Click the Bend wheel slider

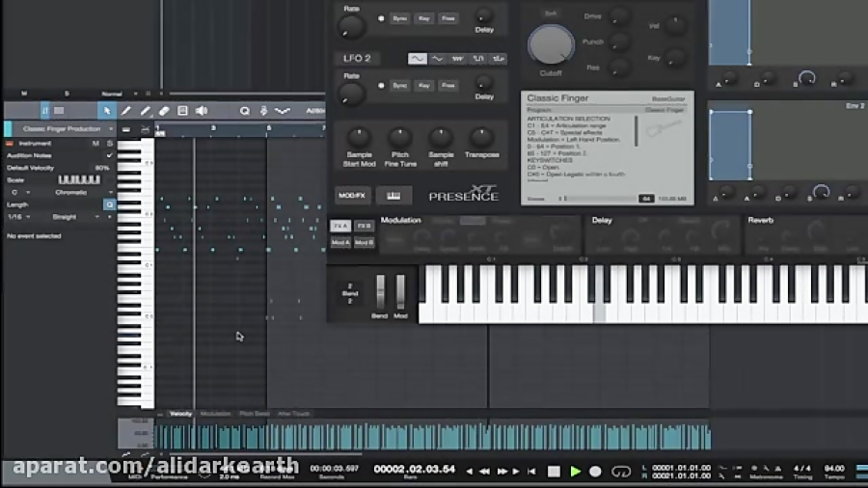tap(380, 292)
